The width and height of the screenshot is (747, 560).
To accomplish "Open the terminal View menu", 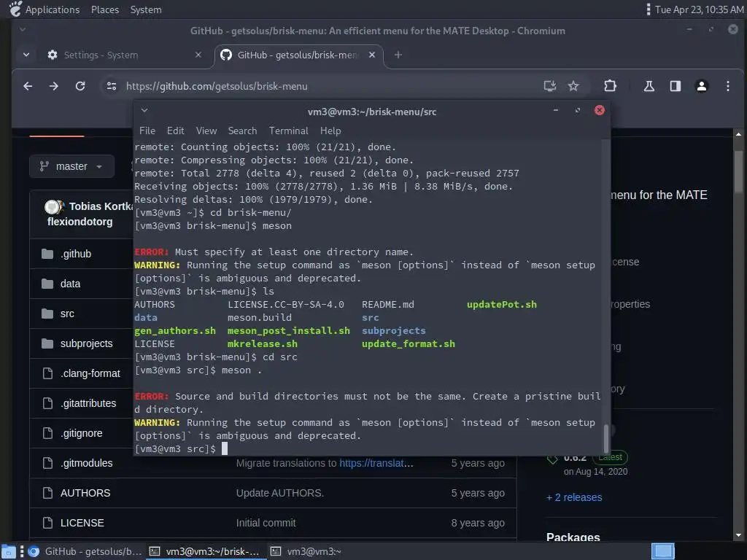I will (206, 131).
